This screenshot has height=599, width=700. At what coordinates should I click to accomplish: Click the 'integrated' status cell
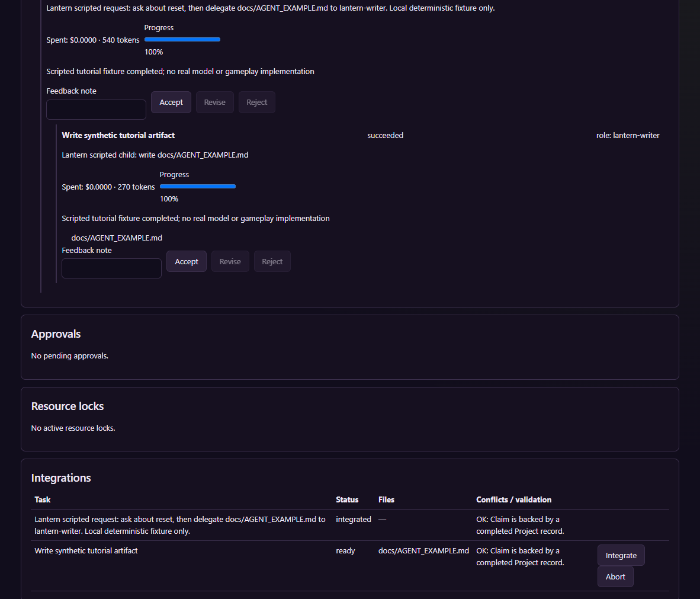(354, 520)
